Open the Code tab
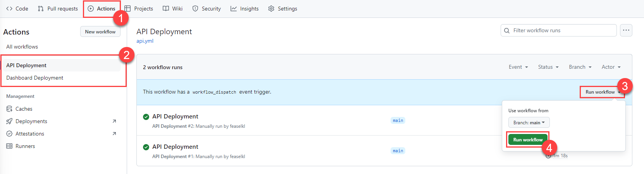 pyautogui.click(x=17, y=9)
